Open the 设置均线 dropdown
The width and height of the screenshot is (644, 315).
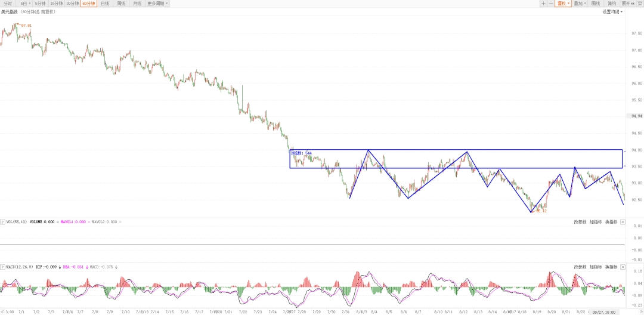tap(612, 12)
